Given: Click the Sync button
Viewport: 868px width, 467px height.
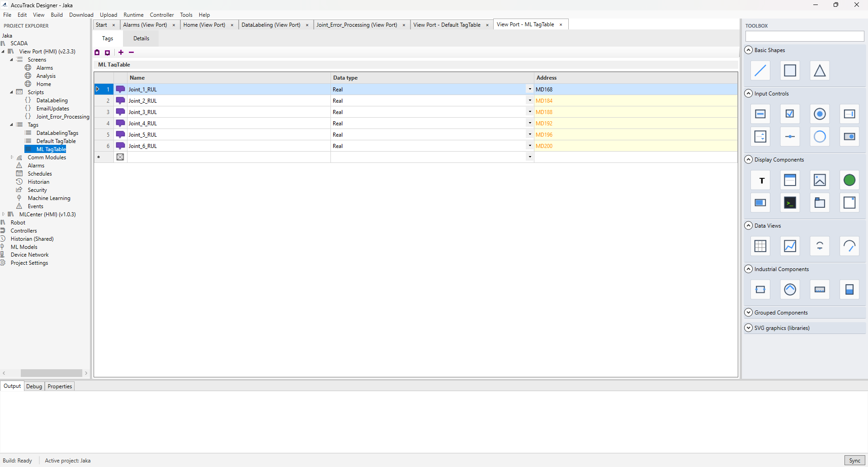Looking at the screenshot, I should [855, 461].
